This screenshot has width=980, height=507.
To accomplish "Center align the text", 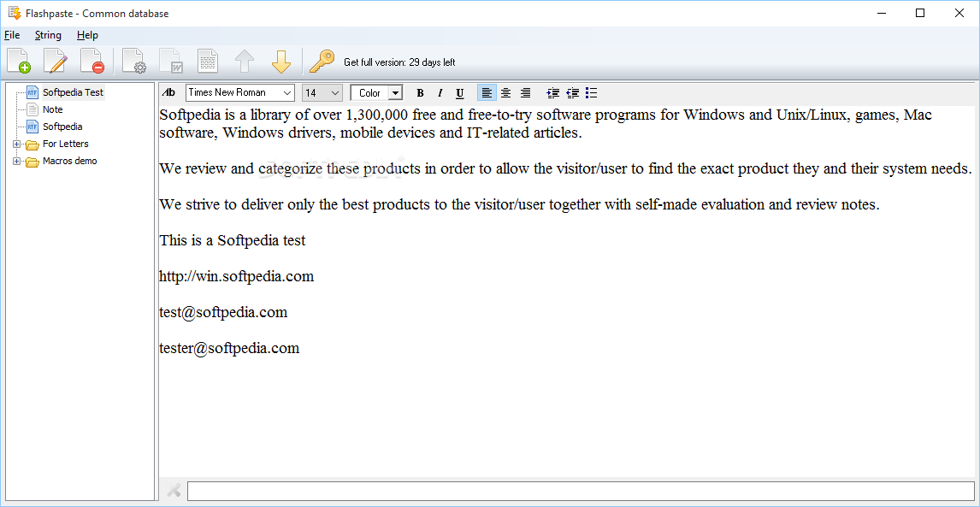I will (505, 93).
